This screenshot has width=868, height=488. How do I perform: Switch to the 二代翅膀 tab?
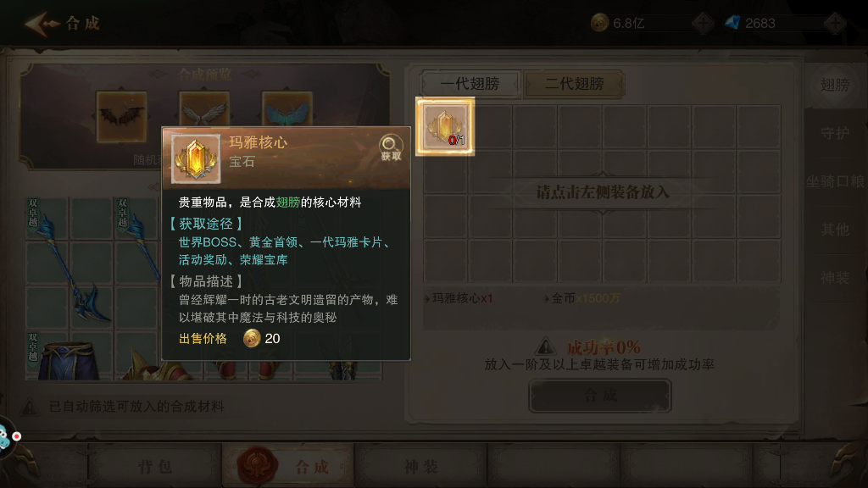pyautogui.click(x=574, y=84)
